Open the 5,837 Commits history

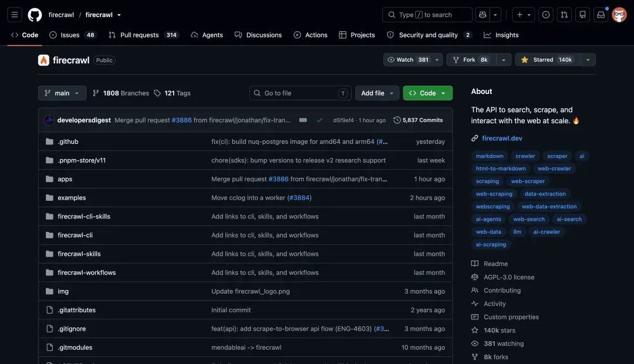[x=418, y=120]
